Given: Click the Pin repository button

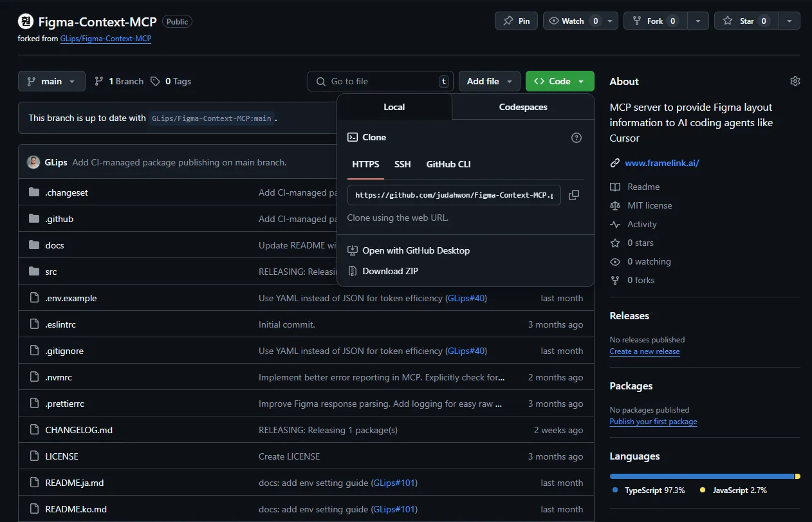Looking at the screenshot, I should (516, 21).
